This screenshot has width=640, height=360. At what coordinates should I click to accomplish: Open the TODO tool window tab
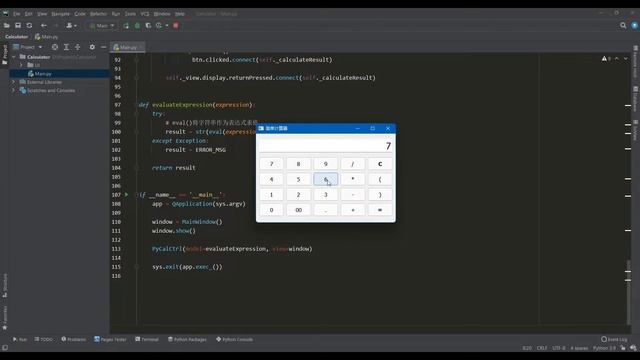pos(44,340)
